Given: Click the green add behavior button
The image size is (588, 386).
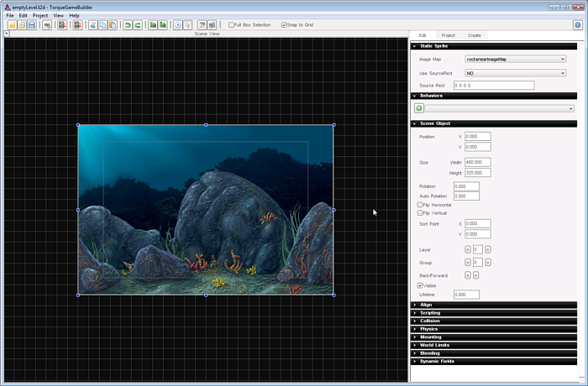Looking at the screenshot, I should (418, 108).
